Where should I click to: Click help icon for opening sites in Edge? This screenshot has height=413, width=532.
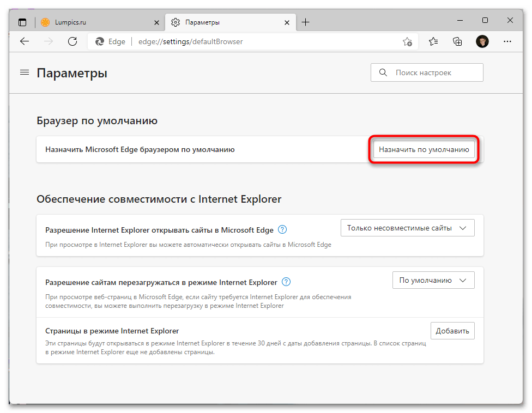[282, 229]
